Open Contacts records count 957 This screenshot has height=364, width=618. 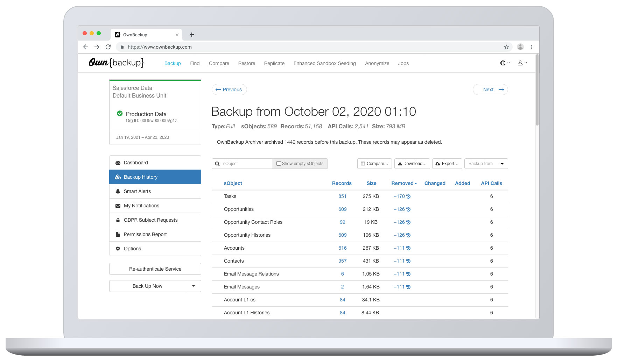[342, 261]
